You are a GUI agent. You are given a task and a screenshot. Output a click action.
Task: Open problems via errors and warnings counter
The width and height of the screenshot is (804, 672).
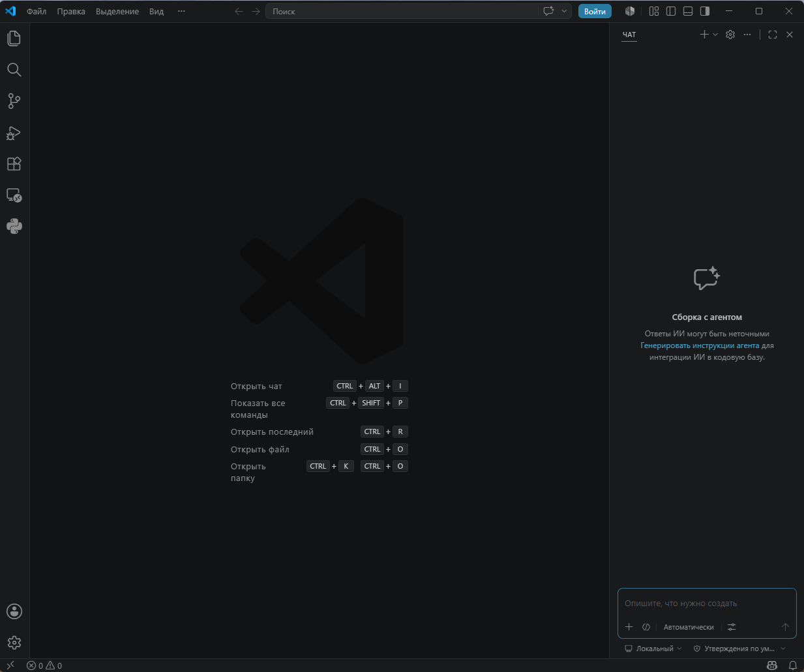[44, 665]
